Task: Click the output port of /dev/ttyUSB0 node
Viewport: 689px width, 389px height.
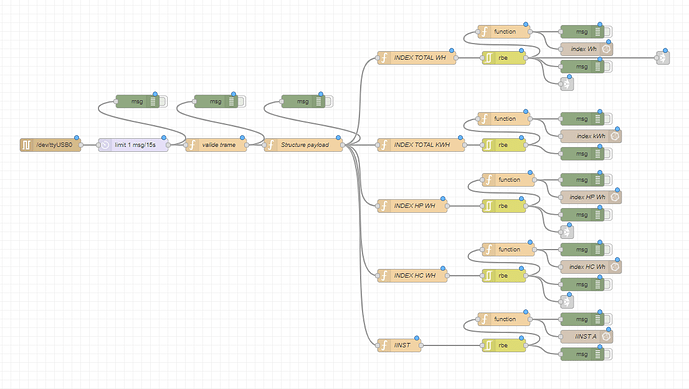Action: [81, 145]
